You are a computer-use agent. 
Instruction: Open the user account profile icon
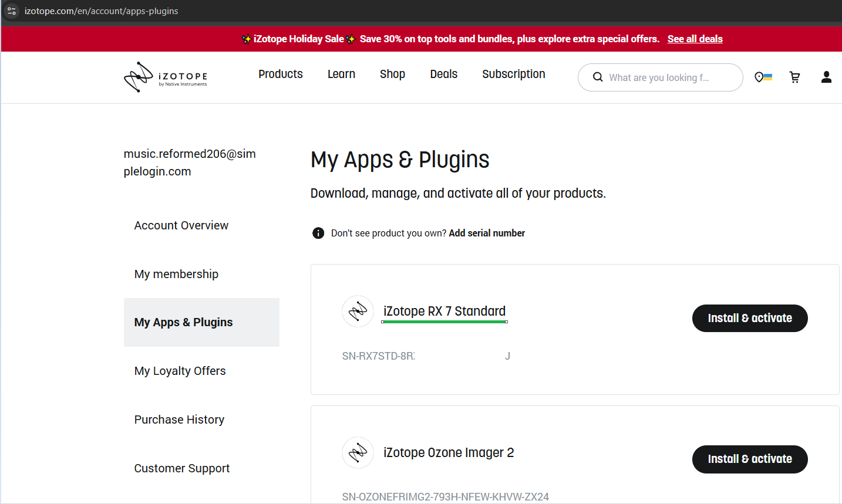click(x=826, y=77)
